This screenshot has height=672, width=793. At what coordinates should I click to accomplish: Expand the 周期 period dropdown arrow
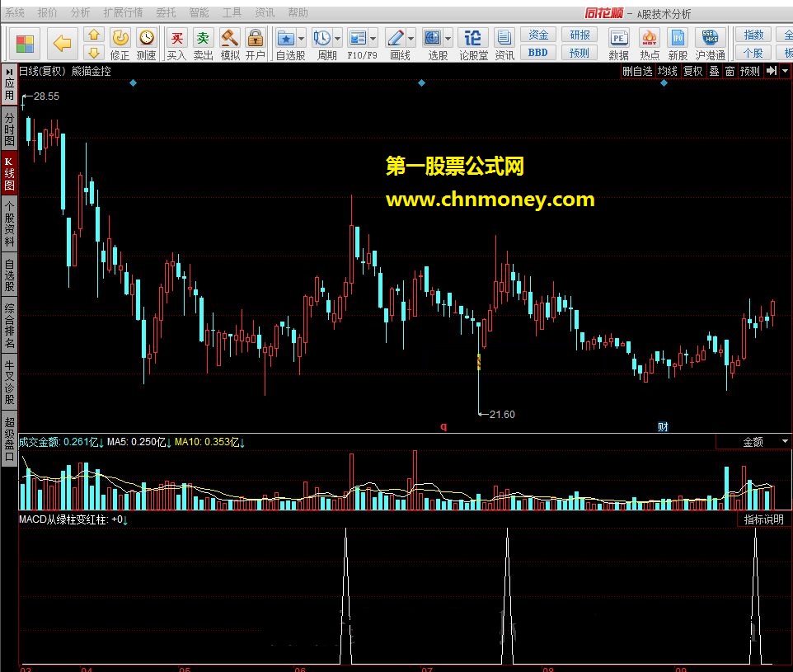tap(337, 39)
